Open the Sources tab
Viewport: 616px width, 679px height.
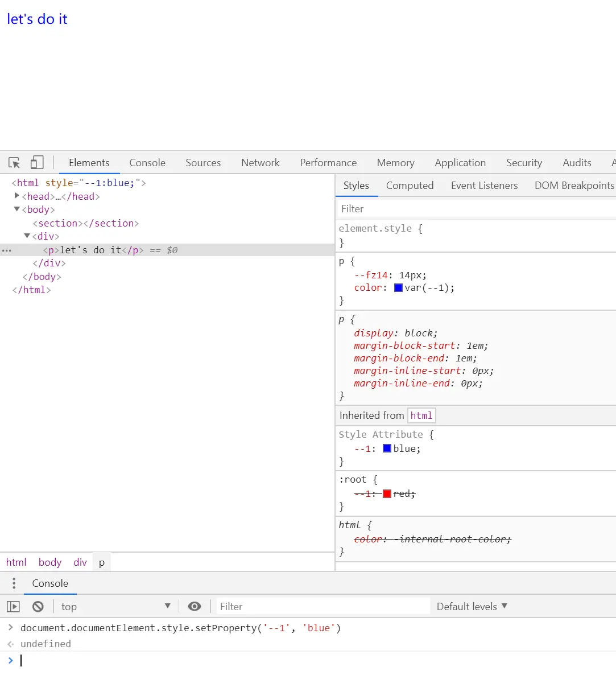click(x=203, y=163)
